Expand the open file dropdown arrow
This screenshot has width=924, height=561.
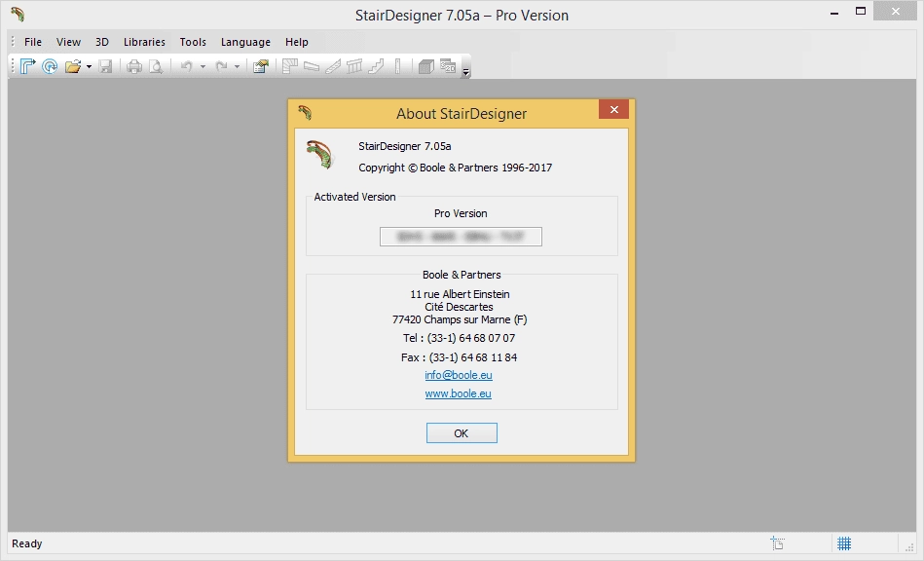coord(89,66)
